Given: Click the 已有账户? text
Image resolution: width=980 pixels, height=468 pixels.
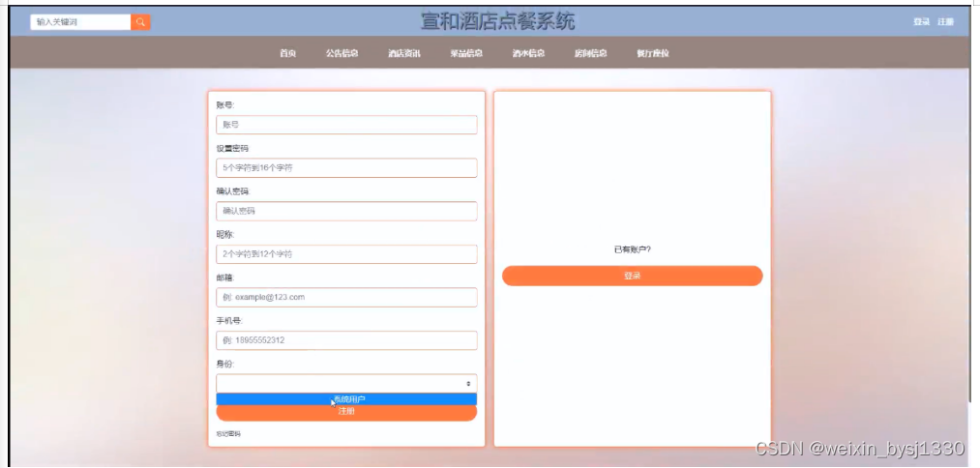Looking at the screenshot, I should [632, 249].
